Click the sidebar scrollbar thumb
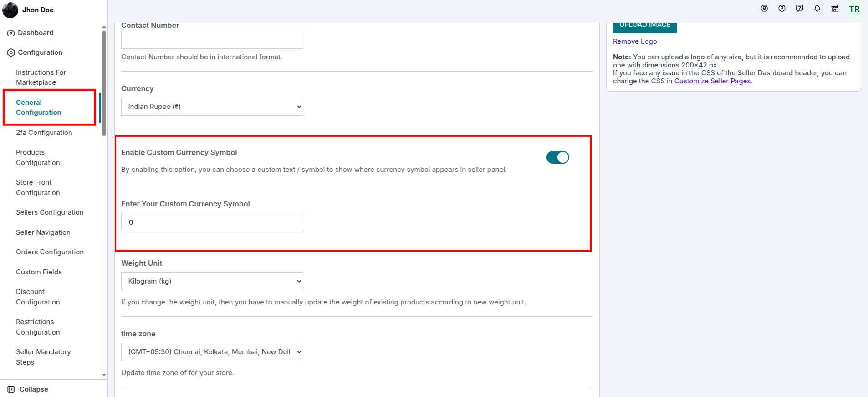 104,83
